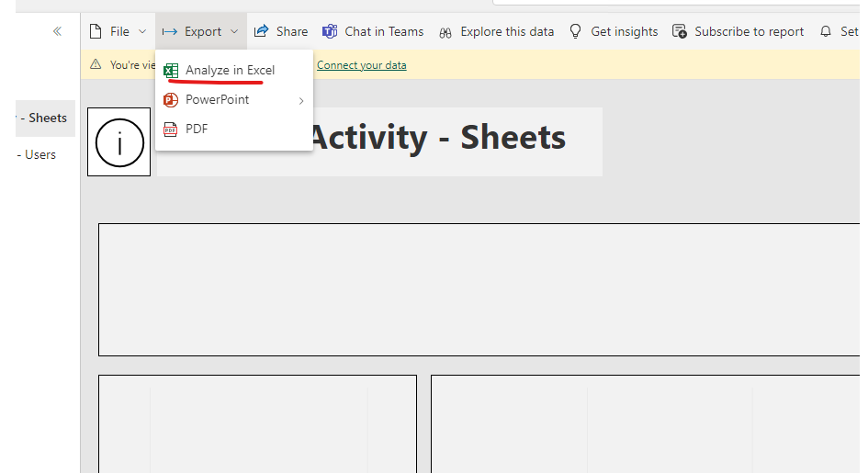Click Explore this data
868x473 pixels.
tap(497, 31)
